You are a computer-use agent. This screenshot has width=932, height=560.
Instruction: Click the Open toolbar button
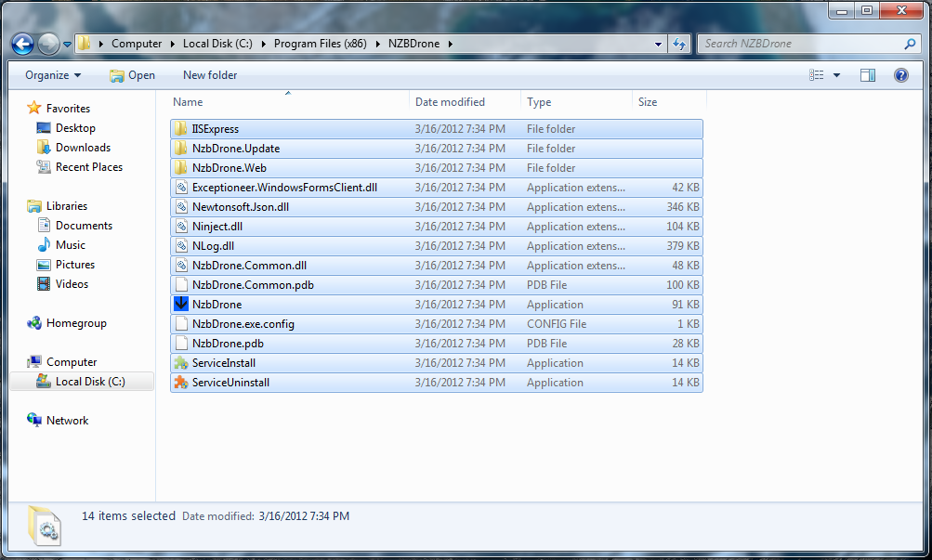132,75
